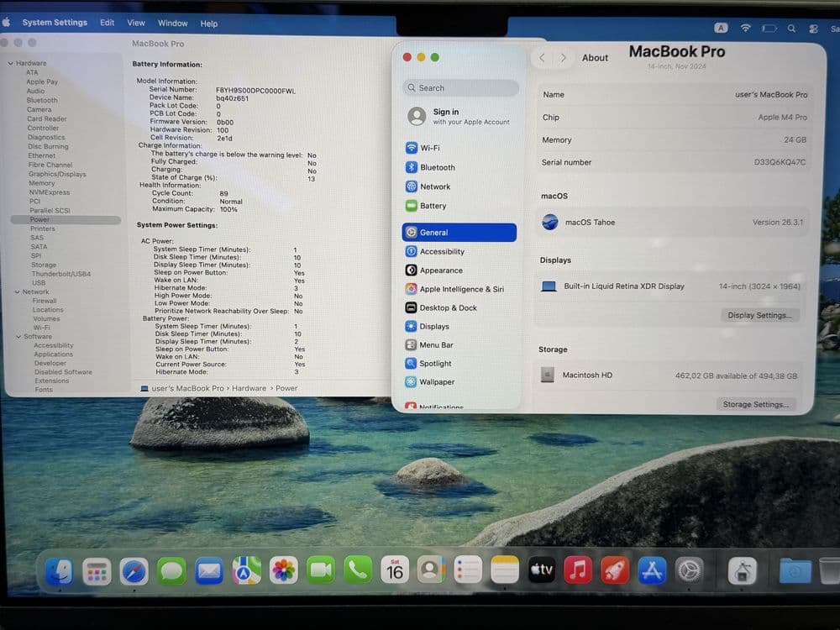Screen dimensions: 840x630
Task: Open the System Settings app menu
Action: (x=55, y=23)
